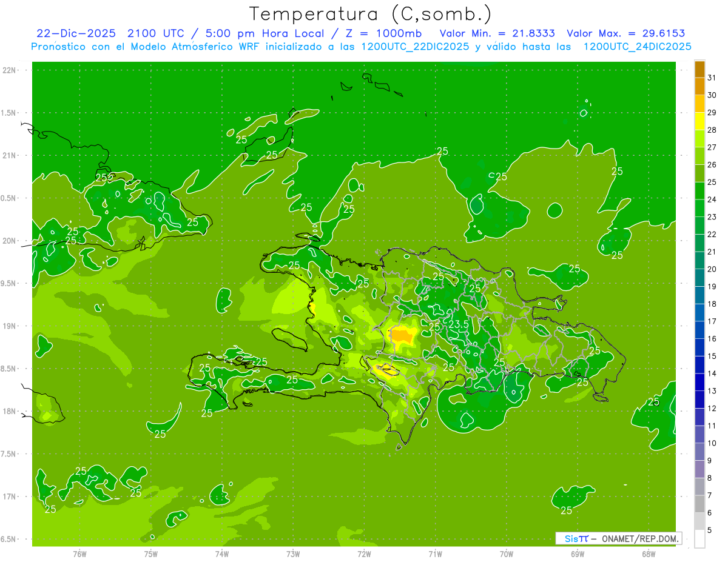Click the "5" label on the color bar
728x562 pixels.
point(710,530)
